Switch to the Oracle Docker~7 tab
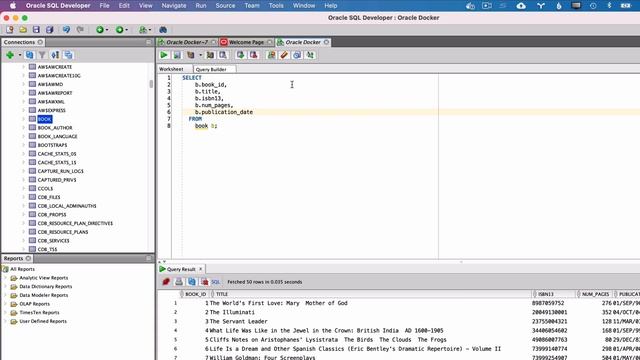 [187, 42]
